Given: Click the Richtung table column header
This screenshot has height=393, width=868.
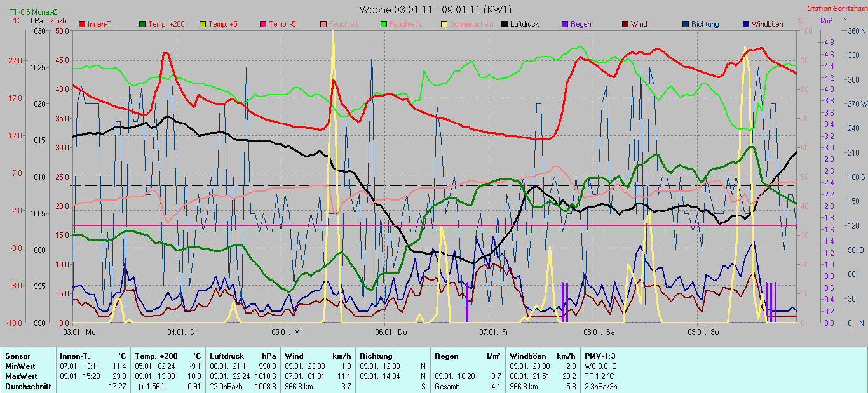Looking at the screenshot, I should (x=376, y=356).
